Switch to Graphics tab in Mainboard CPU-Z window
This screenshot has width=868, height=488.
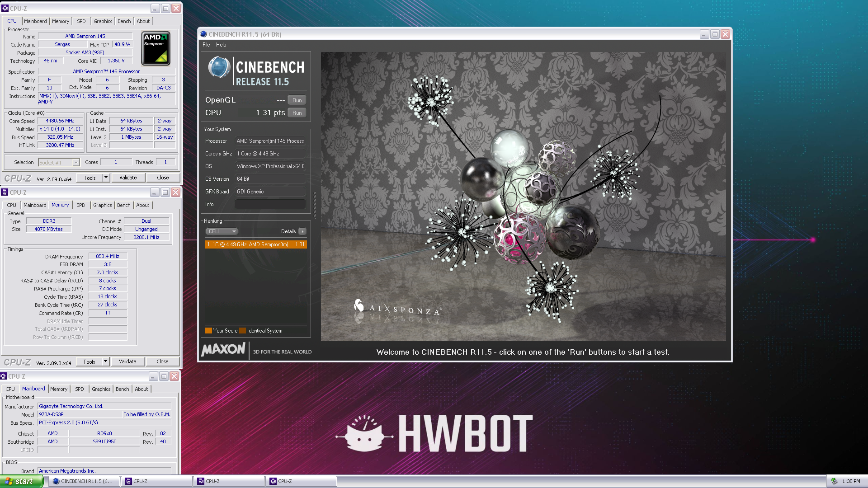point(101,389)
